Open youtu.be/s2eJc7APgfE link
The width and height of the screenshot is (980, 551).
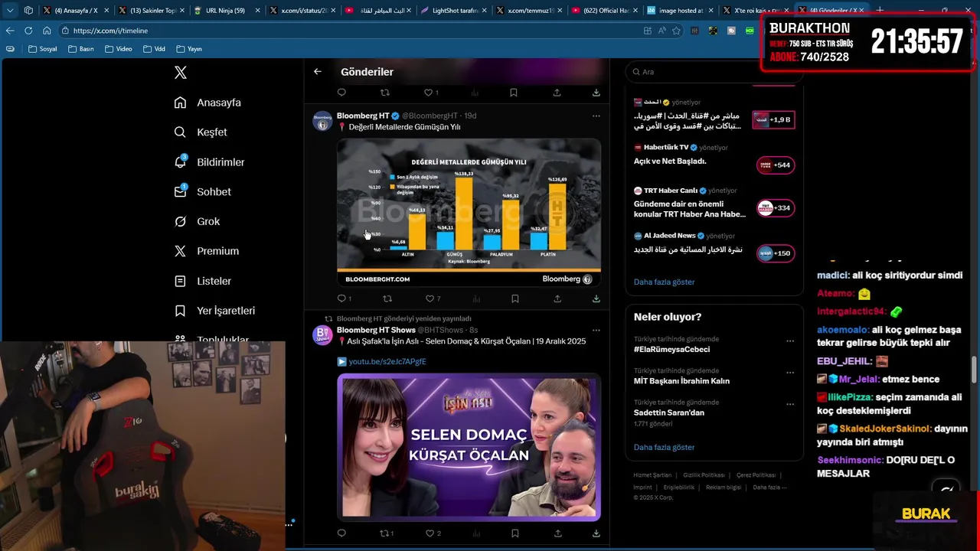[x=387, y=361]
